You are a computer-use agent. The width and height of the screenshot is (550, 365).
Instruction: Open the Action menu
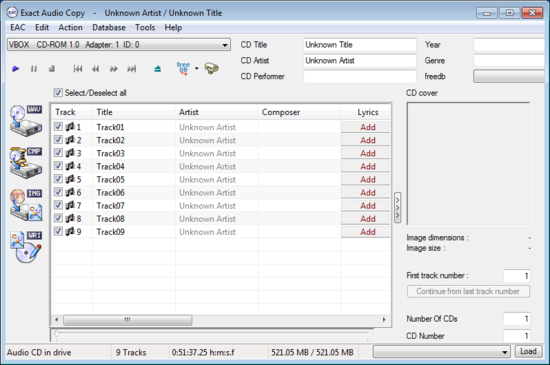pyautogui.click(x=71, y=27)
